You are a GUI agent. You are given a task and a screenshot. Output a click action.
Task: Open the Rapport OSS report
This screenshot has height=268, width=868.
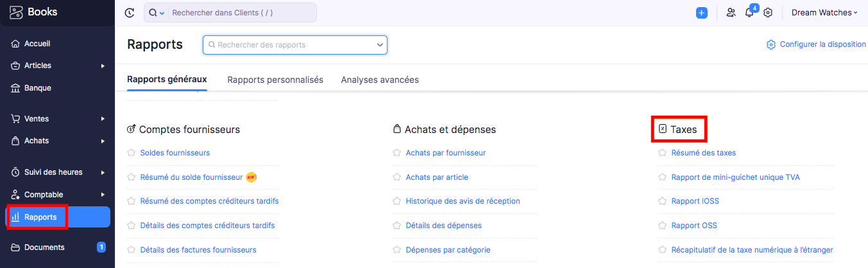(x=694, y=226)
